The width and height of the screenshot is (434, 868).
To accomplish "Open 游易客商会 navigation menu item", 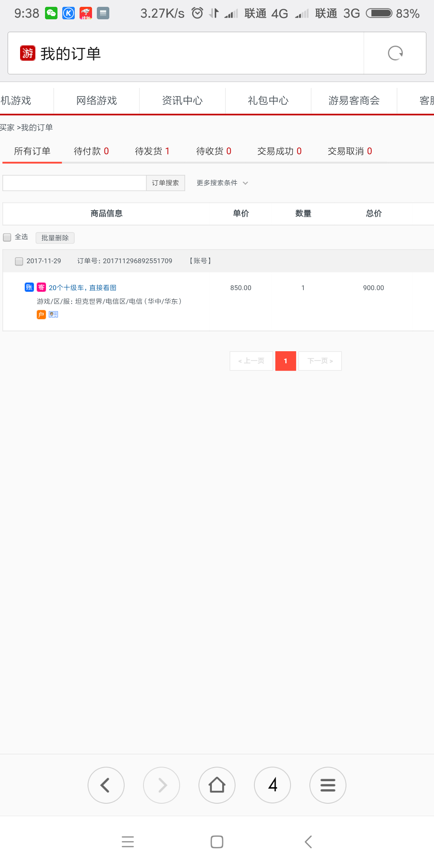I will tap(354, 100).
